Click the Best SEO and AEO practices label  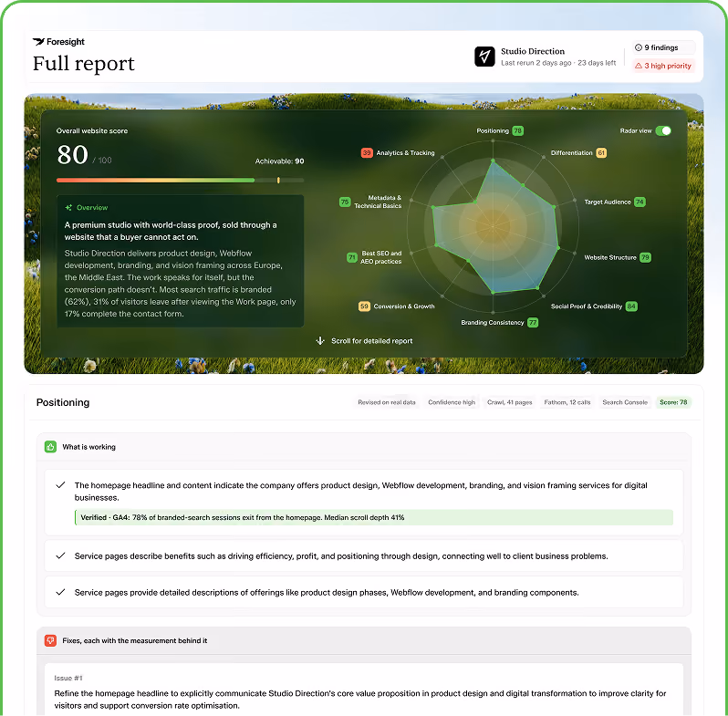[381, 257]
